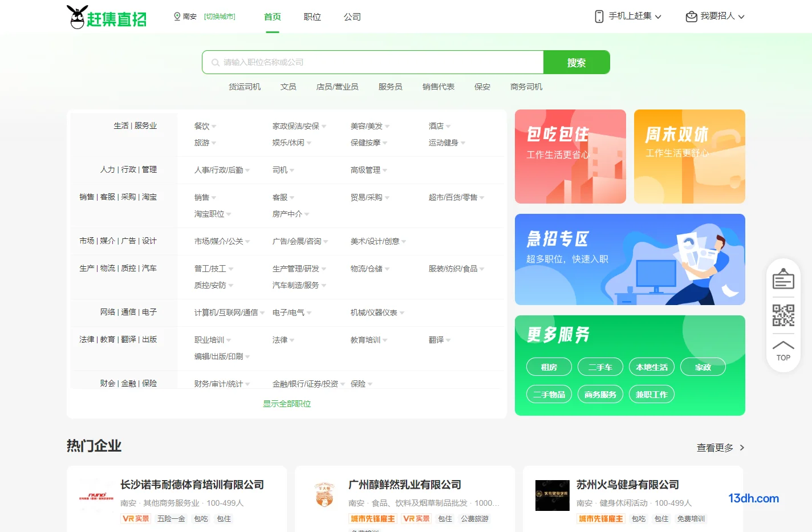Click the 切换城市 link
The width and height of the screenshot is (812, 532).
click(x=220, y=17)
